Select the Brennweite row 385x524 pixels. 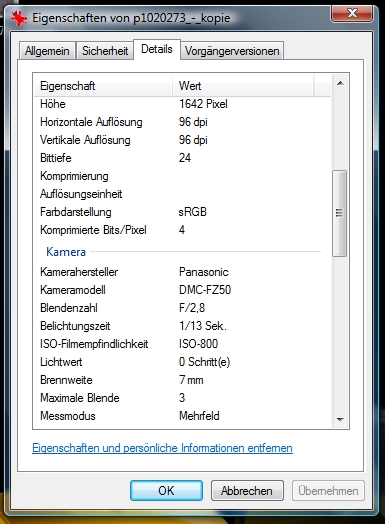(x=182, y=380)
